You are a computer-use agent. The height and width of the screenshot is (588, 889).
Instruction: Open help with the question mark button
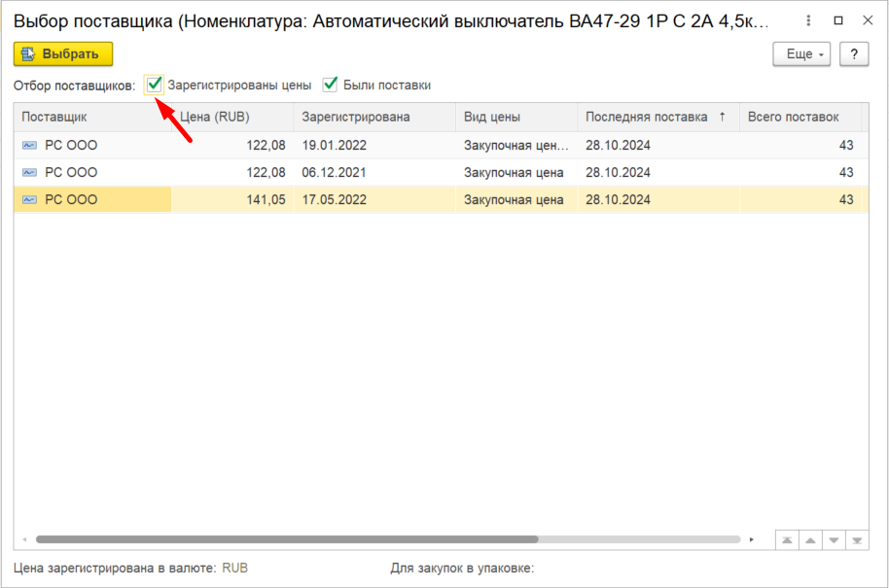point(854,54)
